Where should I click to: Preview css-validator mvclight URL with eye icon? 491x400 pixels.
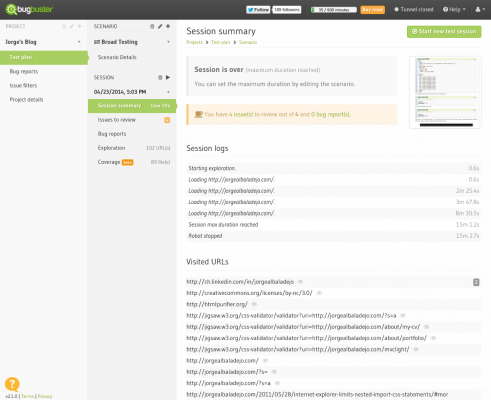tap(416, 350)
